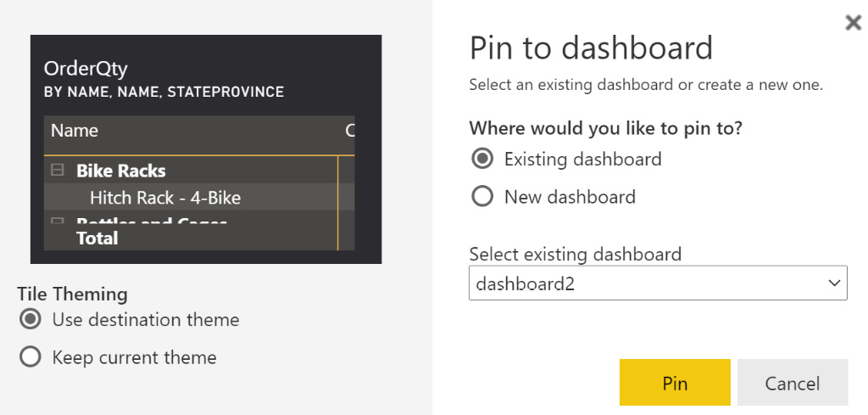Screen dimensions: 868x415
Task: Enable Use destination theme radio button
Action: [x=31, y=320]
